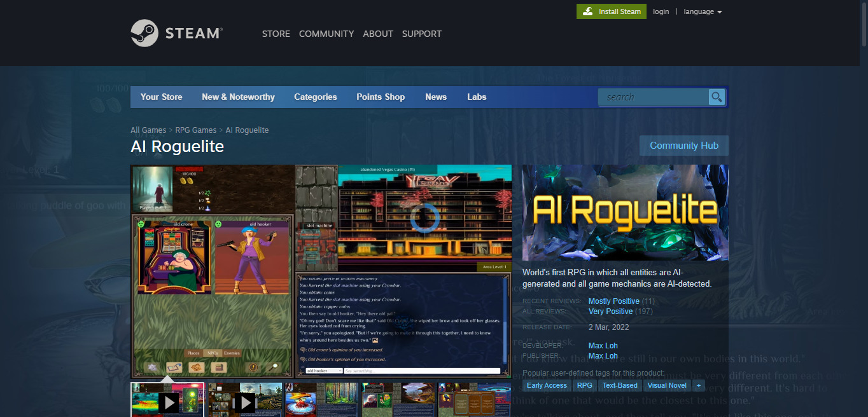Open publisher Max Loh link
This screenshot has height=417, width=868.
pos(603,356)
